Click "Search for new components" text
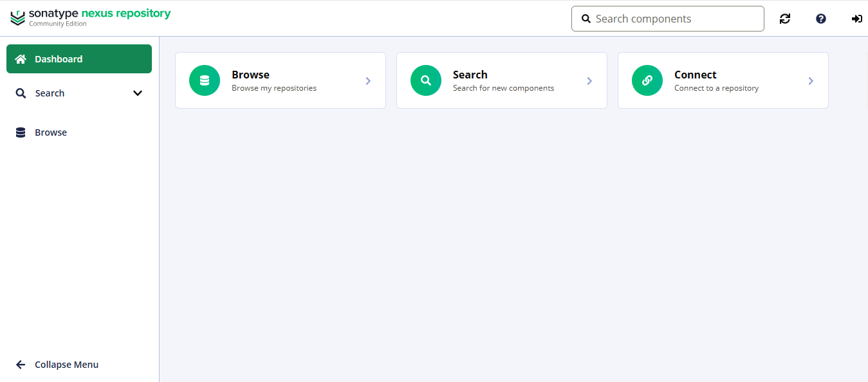Viewport: 868px width, 382px height. [503, 88]
